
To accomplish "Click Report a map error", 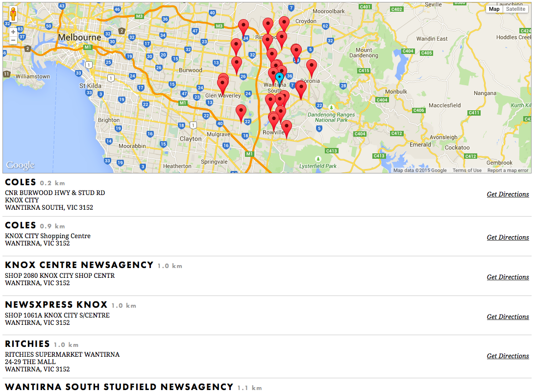I will point(508,171).
